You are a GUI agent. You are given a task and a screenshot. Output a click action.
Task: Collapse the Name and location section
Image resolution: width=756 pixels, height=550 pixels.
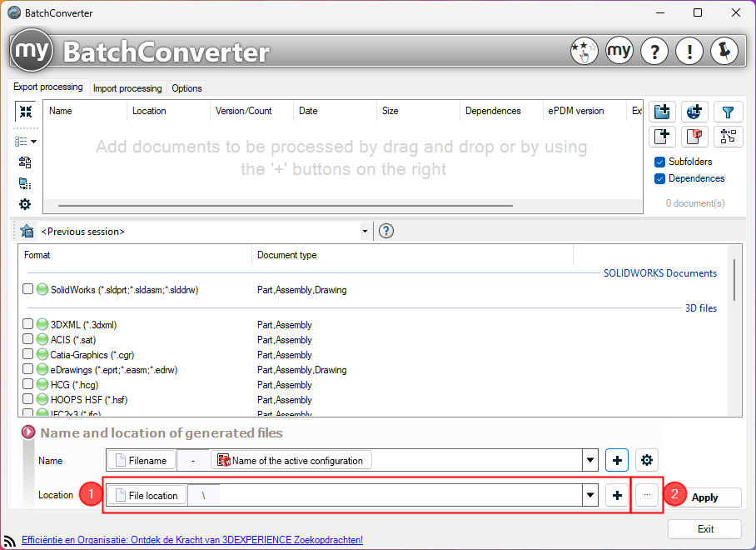(x=28, y=432)
